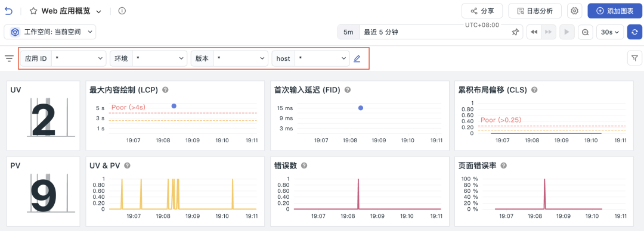Click help icon beside 首次输入延迟 (FID)
This screenshot has height=231, width=644.
[x=348, y=90]
